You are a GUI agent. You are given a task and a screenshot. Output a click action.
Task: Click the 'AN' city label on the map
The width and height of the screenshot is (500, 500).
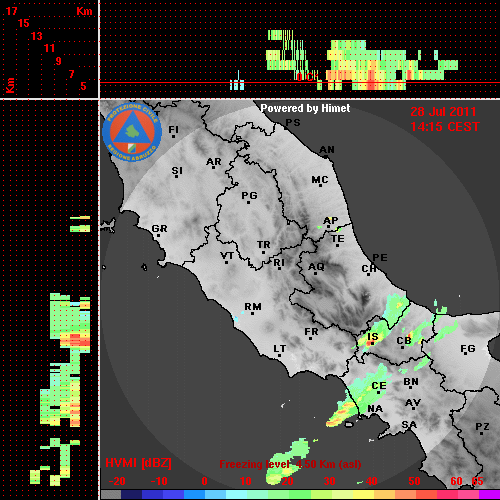[327, 150]
